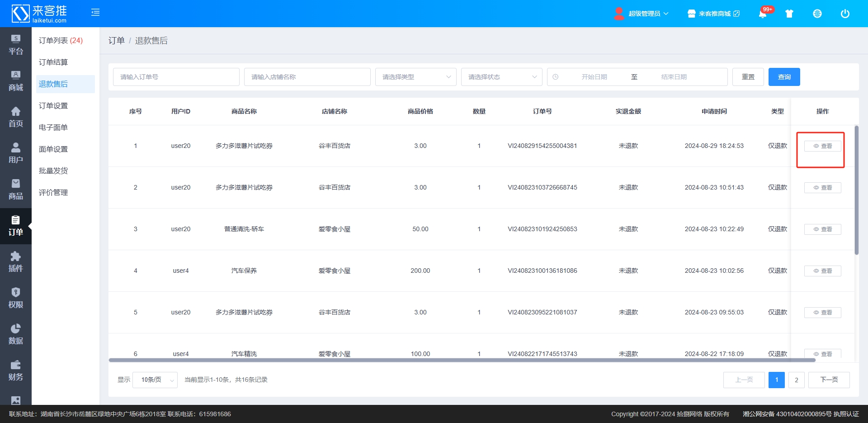Click the t-shirt theme icon

point(789,14)
